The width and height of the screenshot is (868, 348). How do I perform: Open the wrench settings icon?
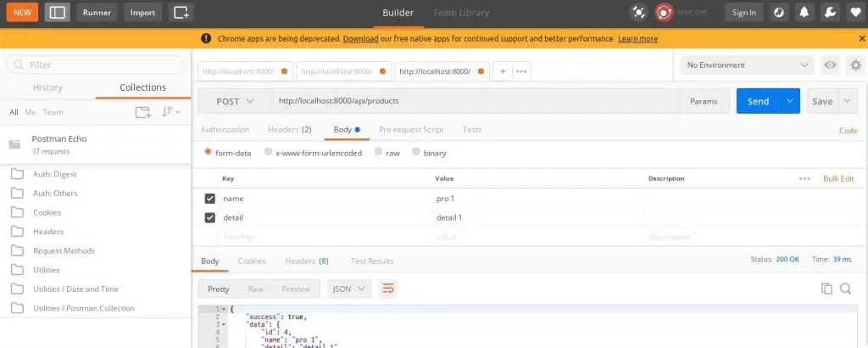pyautogui.click(x=830, y=12)
